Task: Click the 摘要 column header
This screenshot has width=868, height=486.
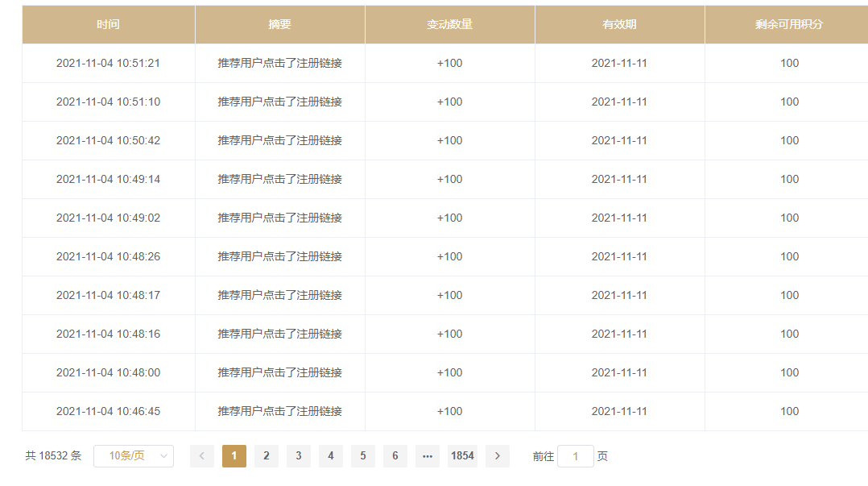Action: point(280,24)
